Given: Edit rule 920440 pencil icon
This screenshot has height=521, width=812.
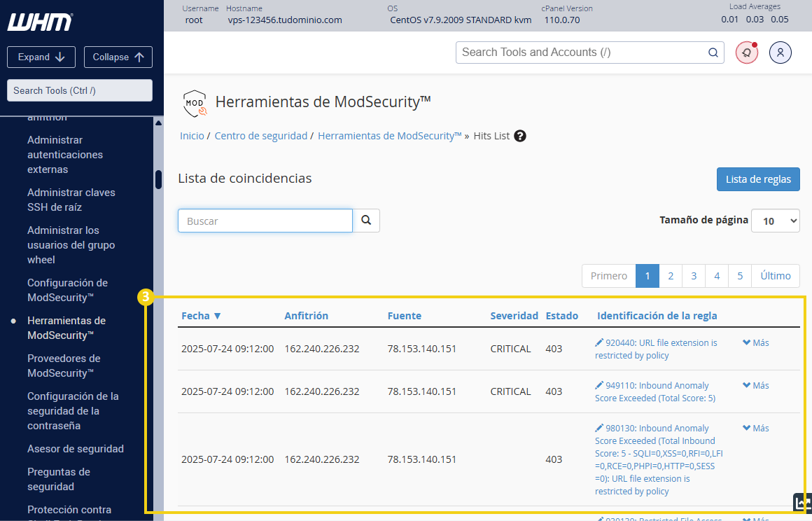Looking at the screenshot, I should (x=599, y=342).
